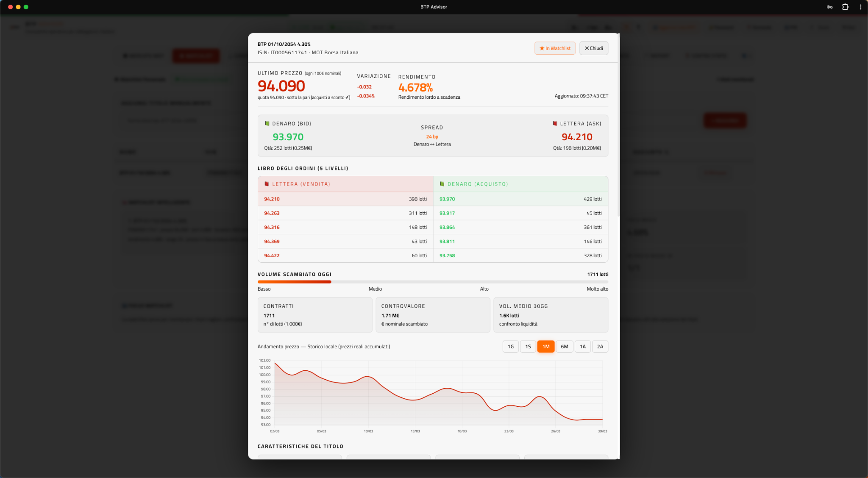Select the 2A chart range
This screenshot has height=478, width=868.
[x=600, y=347]
